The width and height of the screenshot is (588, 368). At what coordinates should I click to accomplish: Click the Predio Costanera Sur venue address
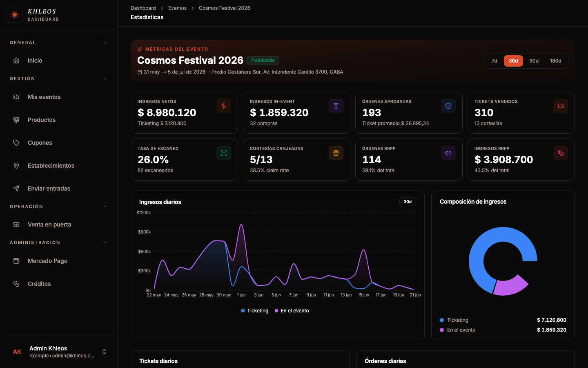point(277,72)
